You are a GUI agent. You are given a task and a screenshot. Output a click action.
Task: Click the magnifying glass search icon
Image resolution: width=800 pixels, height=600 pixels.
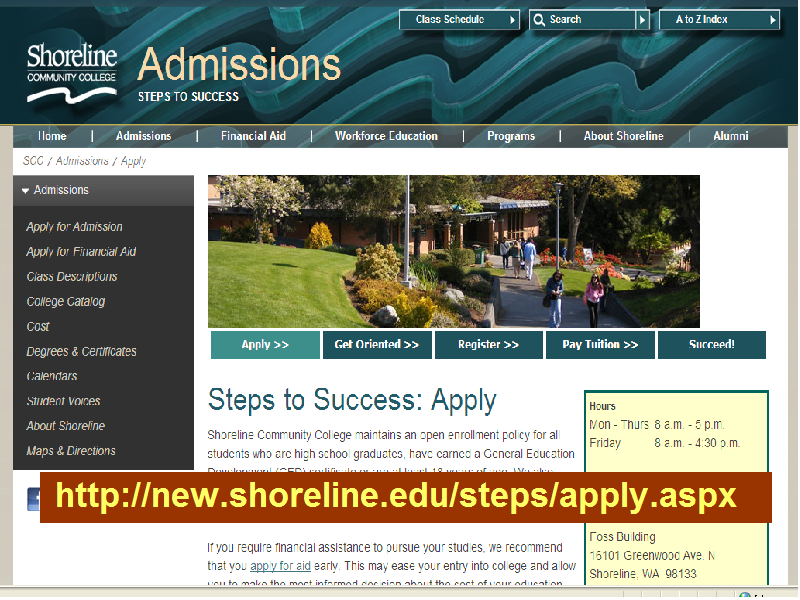click(x=539, y=20)
